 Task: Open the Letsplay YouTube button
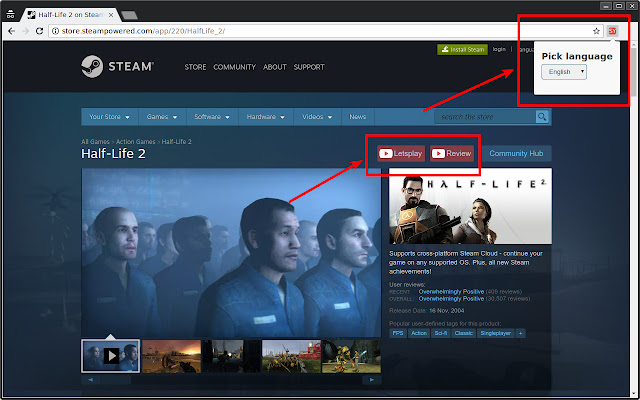pos(401,153)
